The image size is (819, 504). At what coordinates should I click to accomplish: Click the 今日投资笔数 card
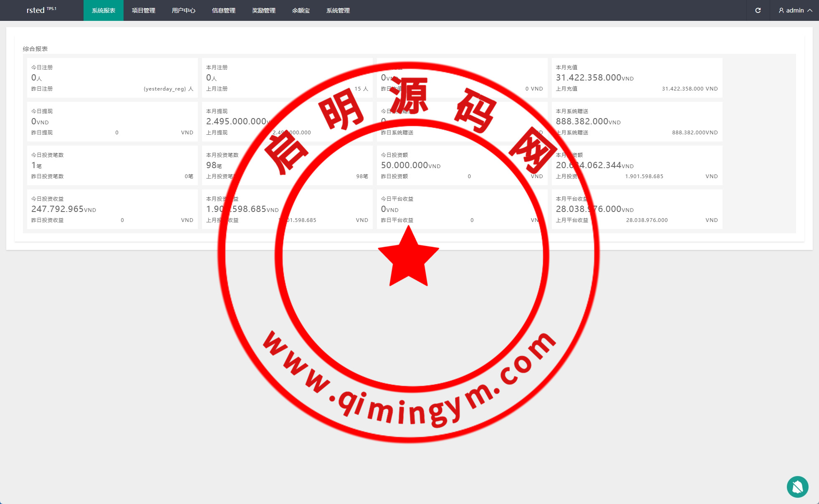pos(112,166)
